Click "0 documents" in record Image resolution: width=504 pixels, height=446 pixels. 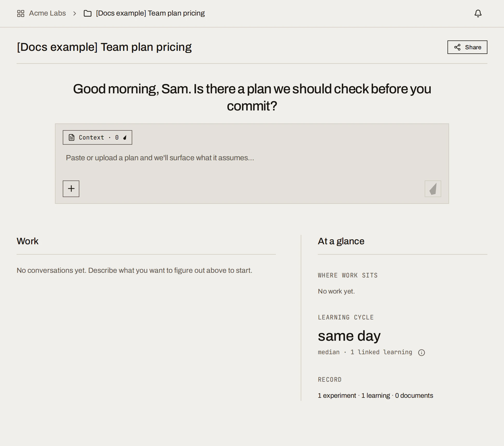tap(414, 395)
